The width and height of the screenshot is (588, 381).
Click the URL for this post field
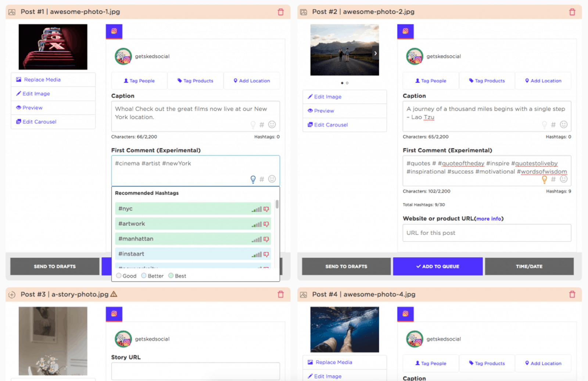[x=487, y=233]
